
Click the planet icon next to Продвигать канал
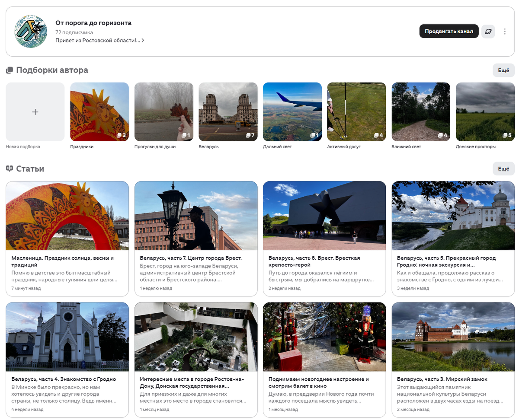click(x=488, y=32)
